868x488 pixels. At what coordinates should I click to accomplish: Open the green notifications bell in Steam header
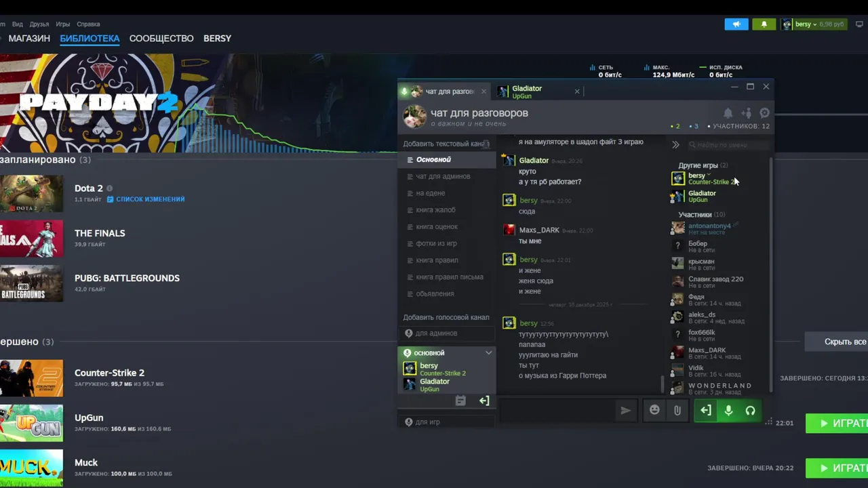click(764, 24)
